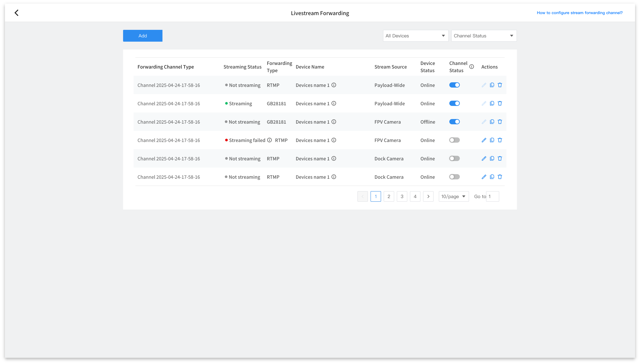
Task: Copy the first Payload-Wide RTMP channel
Action: 492,85
